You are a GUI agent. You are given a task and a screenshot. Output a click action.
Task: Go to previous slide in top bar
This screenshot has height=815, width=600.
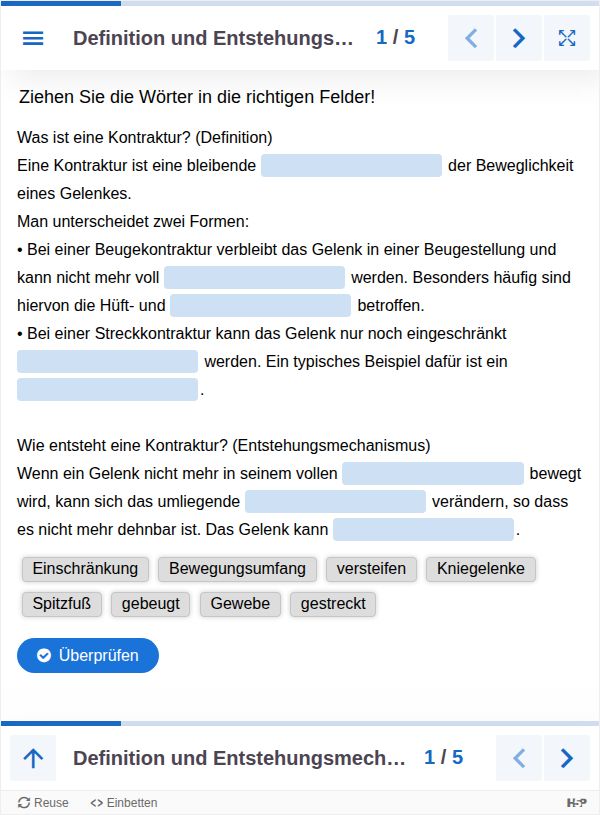(471, 38)
